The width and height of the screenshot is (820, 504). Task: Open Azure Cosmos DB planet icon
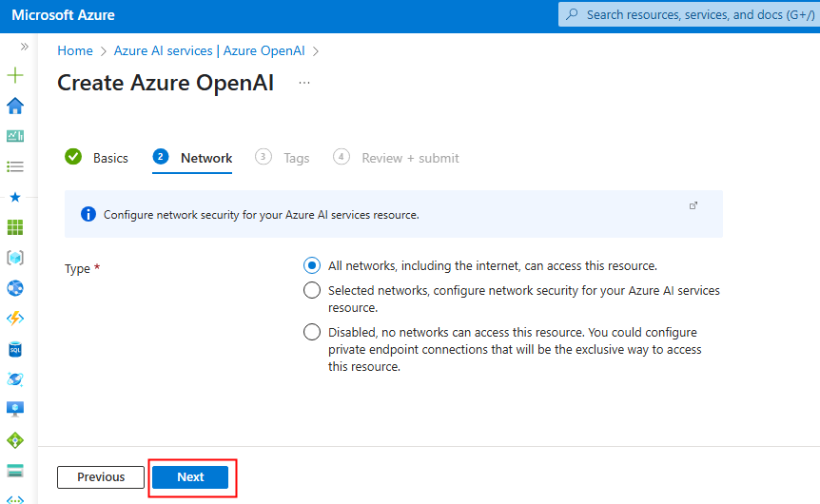(x=15, y=379)
